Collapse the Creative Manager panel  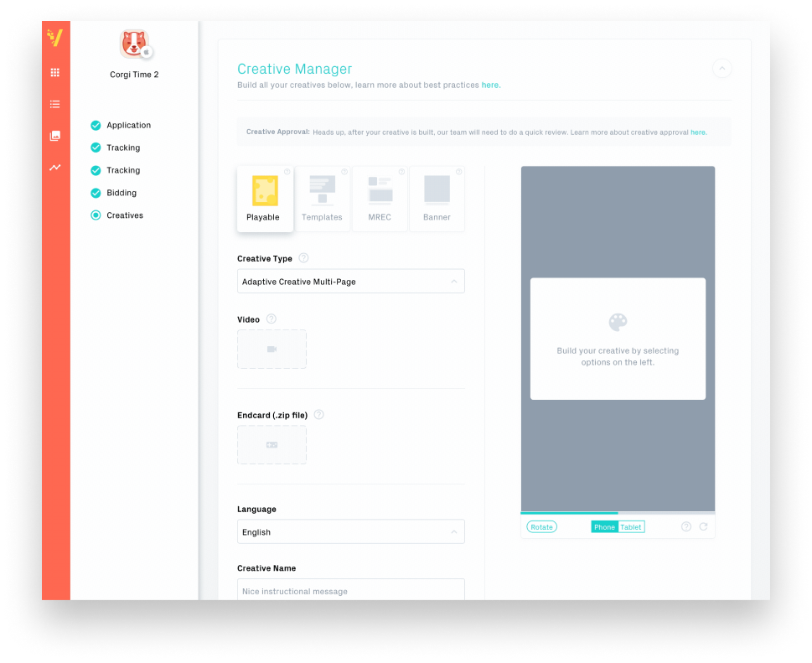721,69
